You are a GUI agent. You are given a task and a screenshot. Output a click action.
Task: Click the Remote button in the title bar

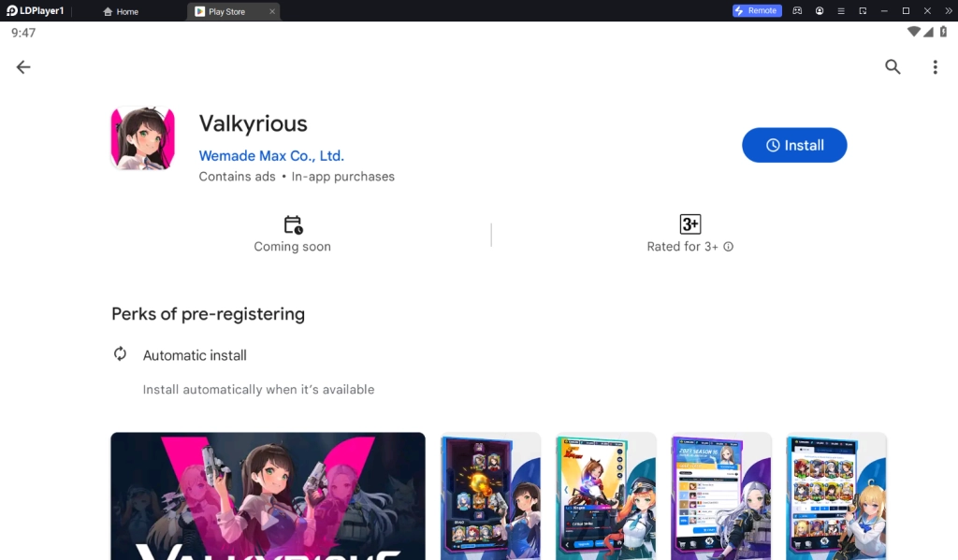tap(757, 10)
